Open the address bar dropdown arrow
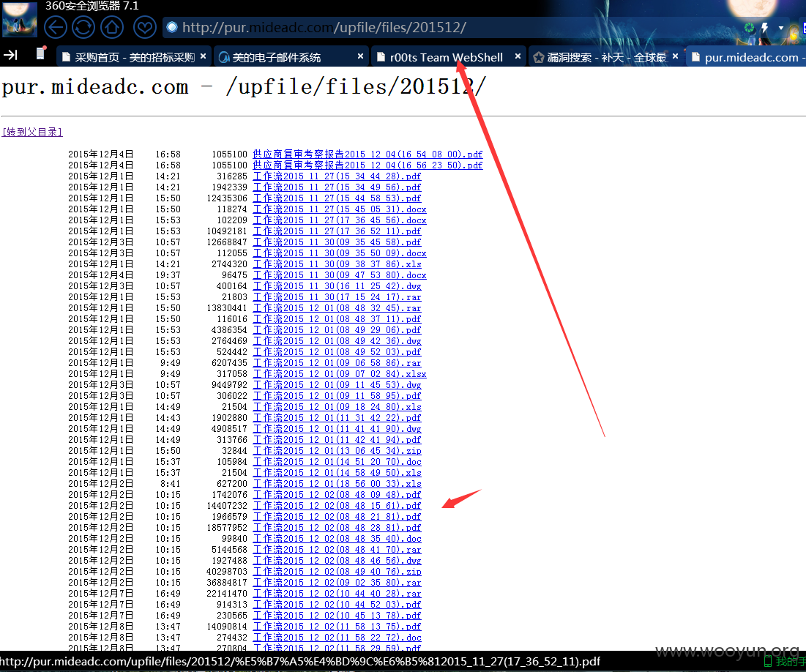Viewport: 806px width, 672px height. tap(781, 28)
